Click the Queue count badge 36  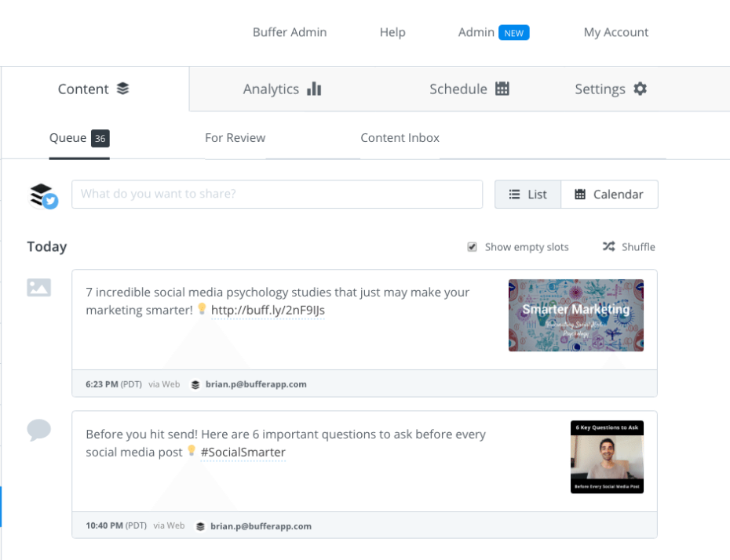coord(100,138)
